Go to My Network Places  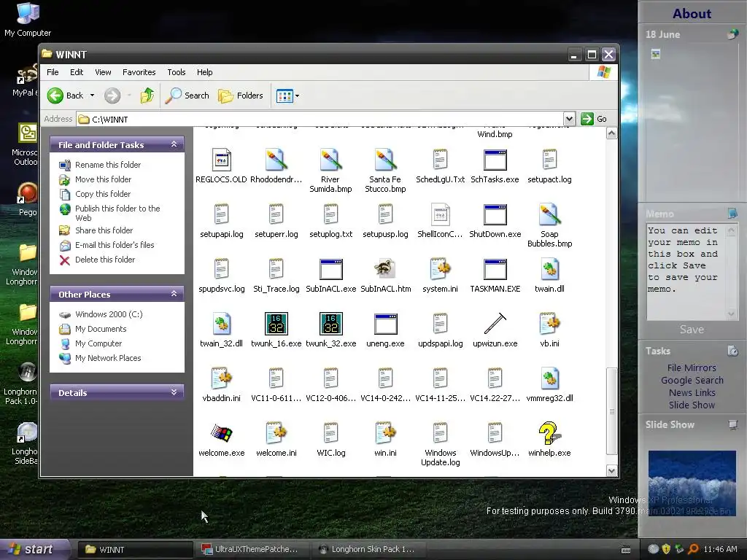click(108, 358)
